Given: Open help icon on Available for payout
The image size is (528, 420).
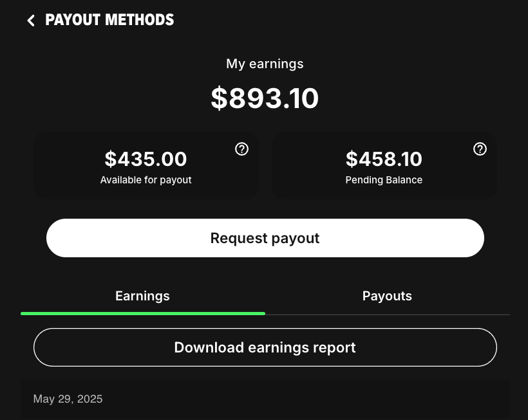Looking at the screenshot, I should [x=241, y=149].
